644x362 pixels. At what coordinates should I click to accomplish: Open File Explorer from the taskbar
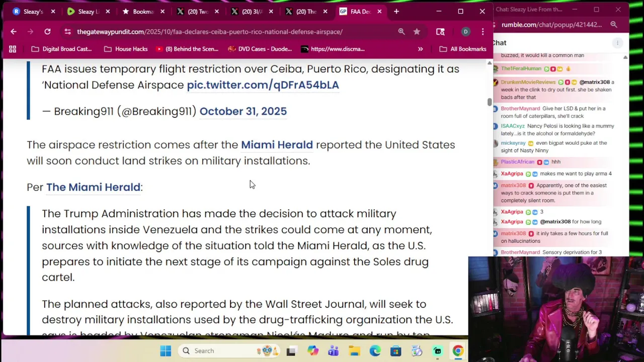point(354,351)
